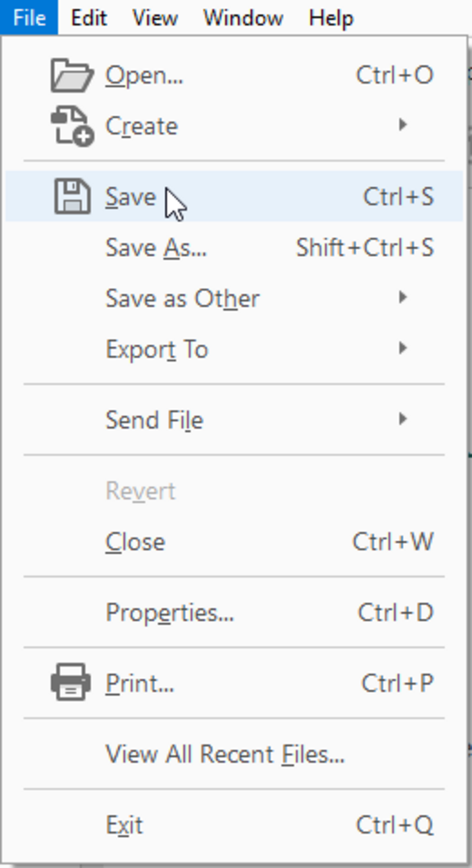This screenshot has width=472, height=868.
Task: Click the printer icon
Action: click(x=71, y=682)
